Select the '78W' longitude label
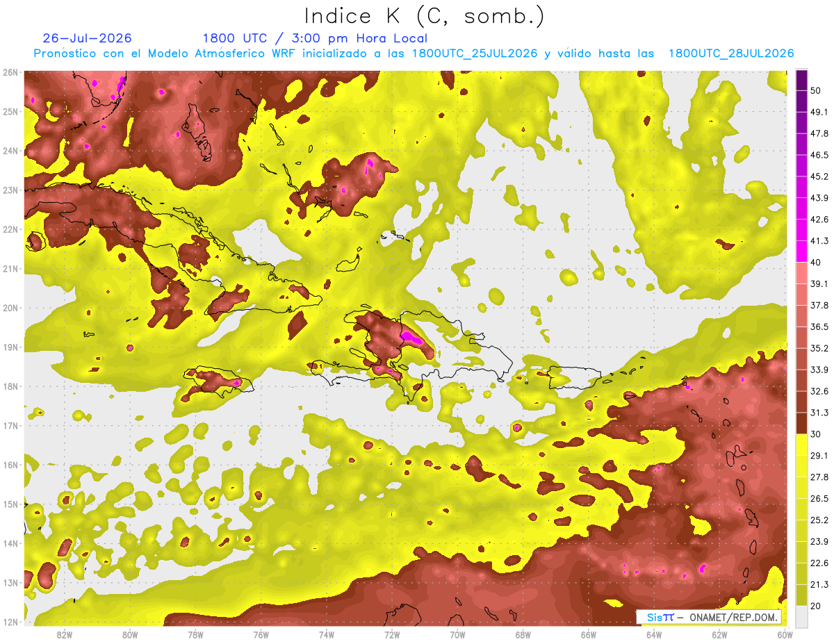834x644 pixels. coord(195,635)
